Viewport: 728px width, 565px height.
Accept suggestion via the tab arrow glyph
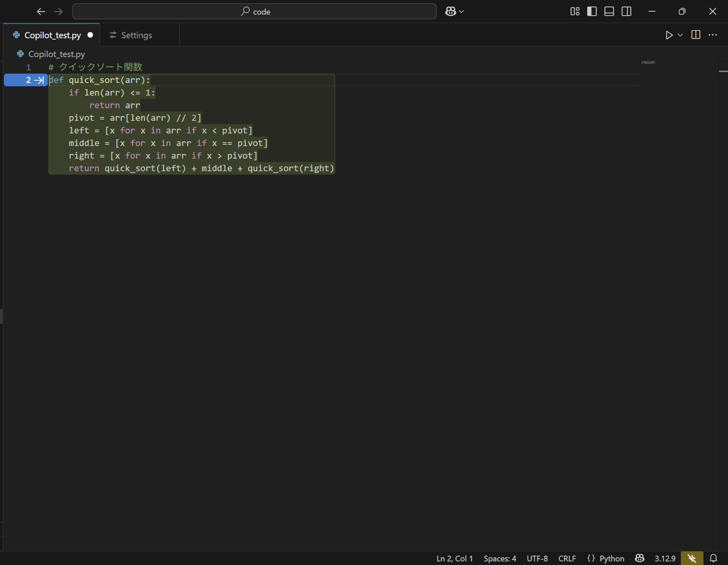pyautogui.click(x=39, y=80)
